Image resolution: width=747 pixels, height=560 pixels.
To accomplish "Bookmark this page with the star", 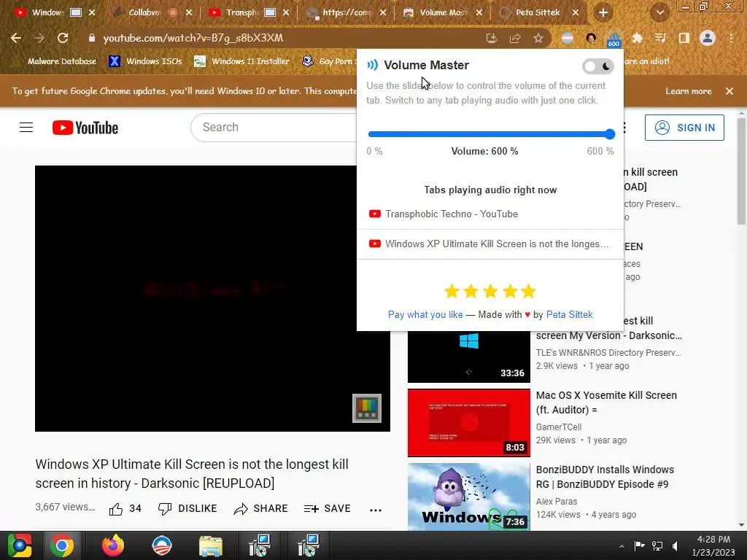I will click(x=538, y=38).
